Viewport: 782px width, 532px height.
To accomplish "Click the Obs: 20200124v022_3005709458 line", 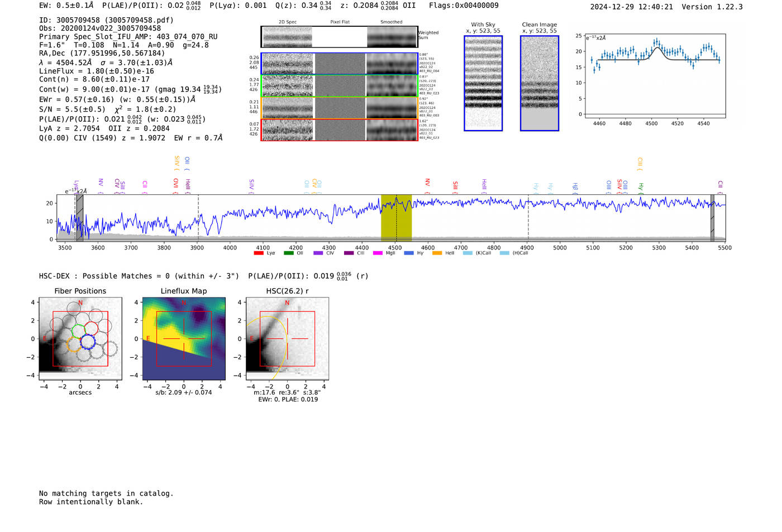I will (x=100, y=28).
